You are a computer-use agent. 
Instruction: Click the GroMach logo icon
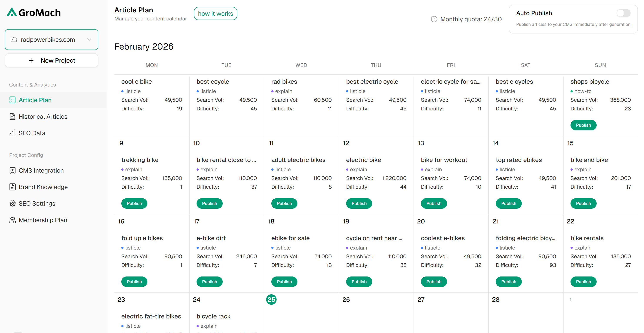tap(12, 12)
